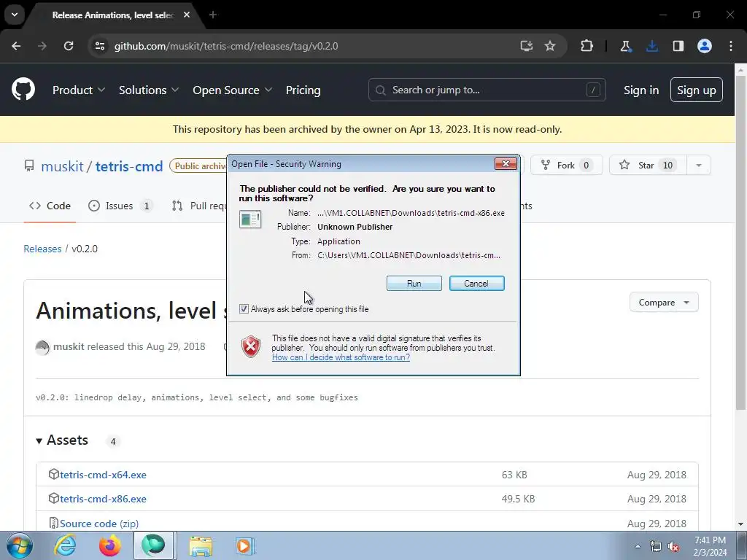Open the Extensions puzzle icon
The image size is (747, 560).
tap(587, 46)
